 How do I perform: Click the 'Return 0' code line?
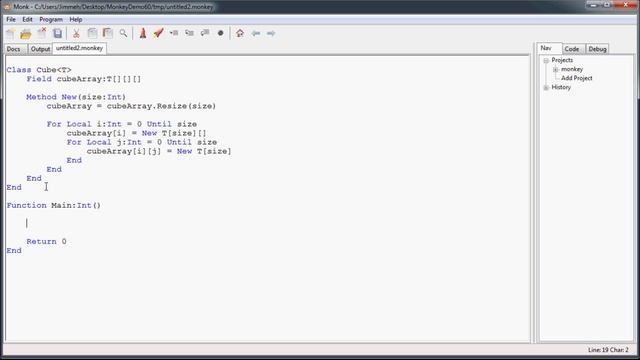click(x=47, y=242)
